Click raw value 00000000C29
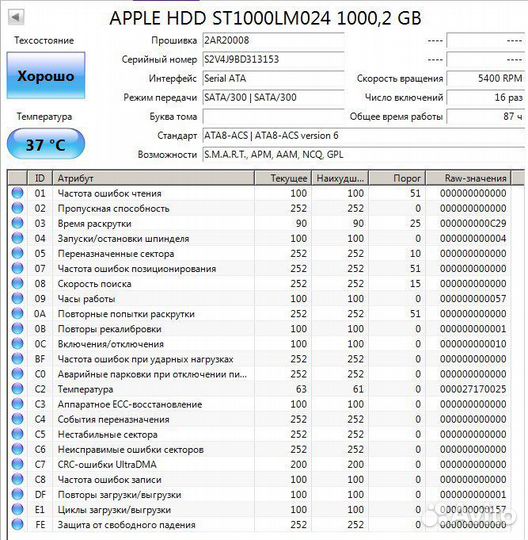This screenshot has width=528, height=540. pos(473,224)
